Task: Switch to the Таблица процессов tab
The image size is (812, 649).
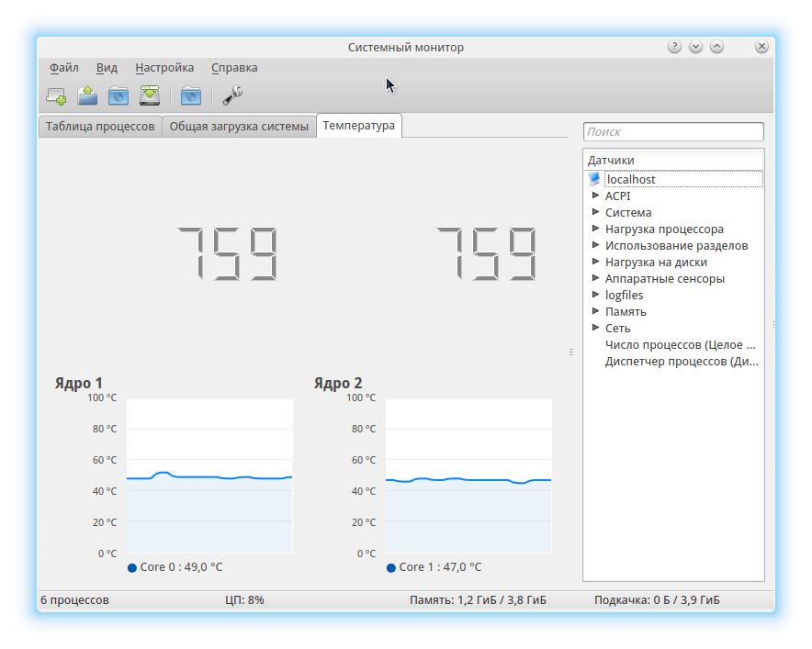Action: [x=100, y=127]
